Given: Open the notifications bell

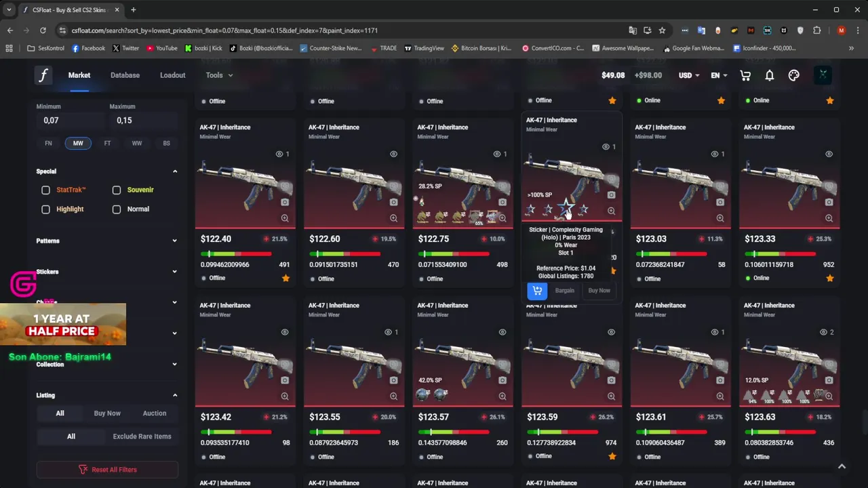Looking at the screenshot, I should coord(770,75).
